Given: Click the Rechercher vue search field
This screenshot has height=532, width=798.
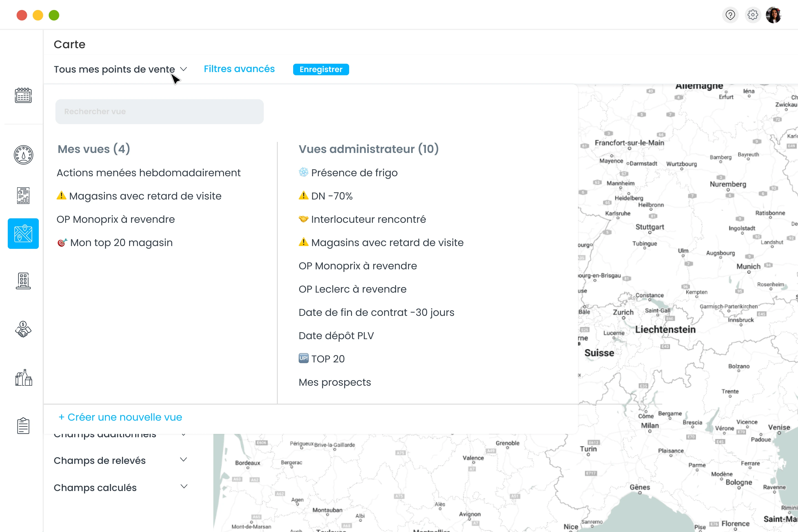Looking at the screenshot, I should [160, 111].
